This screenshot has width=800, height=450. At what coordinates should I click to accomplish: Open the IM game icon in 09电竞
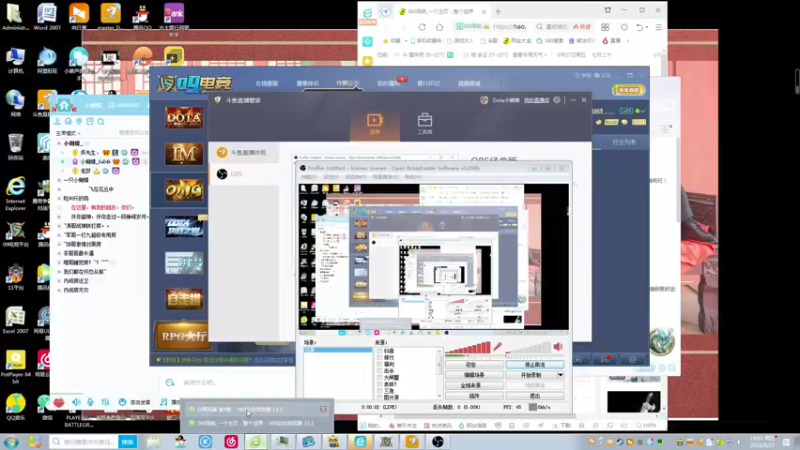coord(184,154)
